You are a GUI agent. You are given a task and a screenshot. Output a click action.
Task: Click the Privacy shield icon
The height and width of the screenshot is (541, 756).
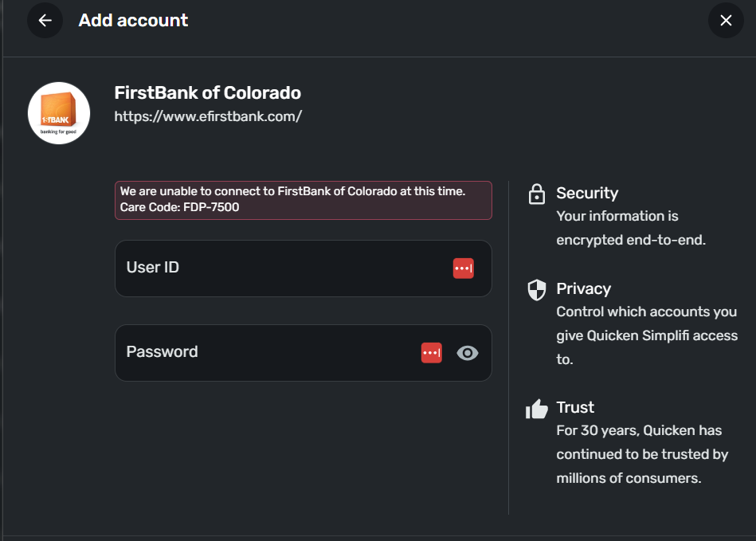coord(537,289)
